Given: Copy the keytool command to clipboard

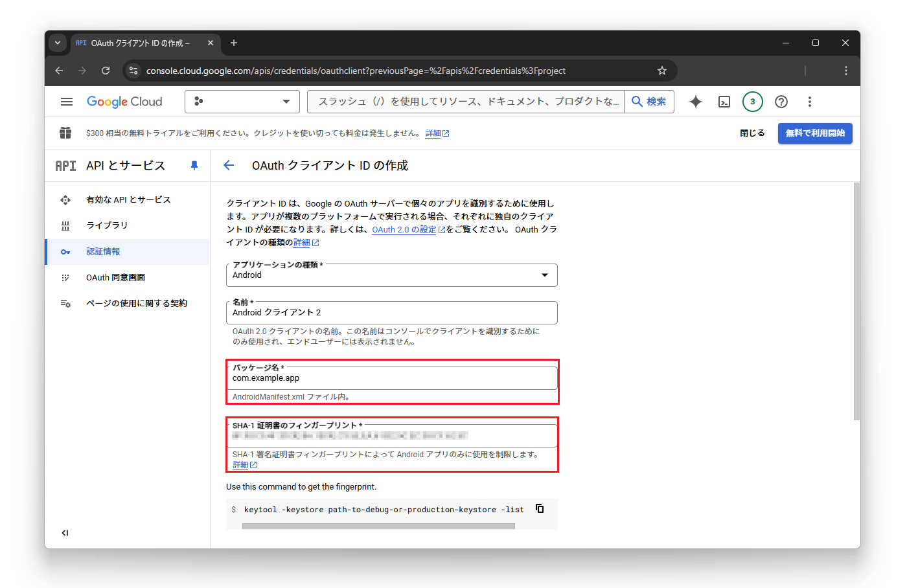Looking at the screenshot, I should [x=540, y=509].
